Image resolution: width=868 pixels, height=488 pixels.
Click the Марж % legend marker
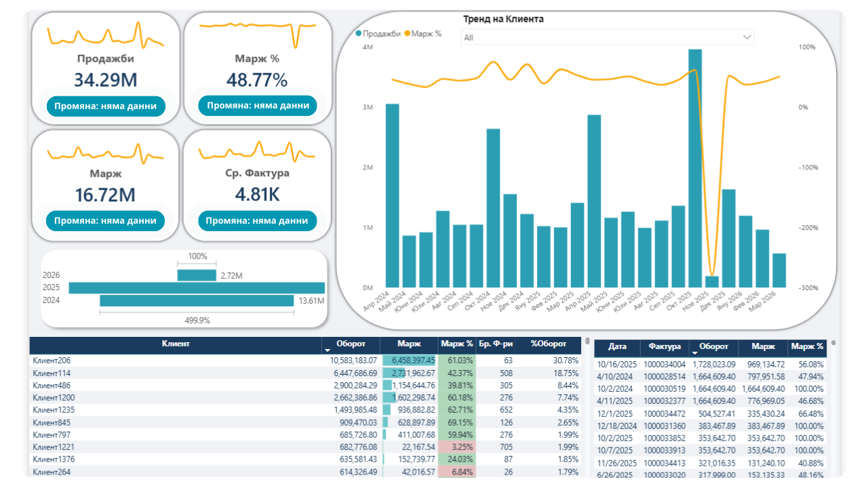pyautogui.click(x=408, y=33)
